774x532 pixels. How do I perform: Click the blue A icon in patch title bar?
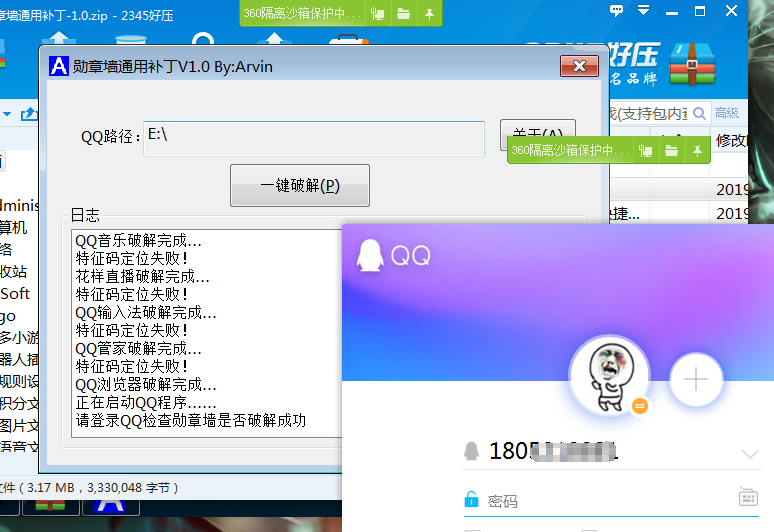[x=59, y=66]
